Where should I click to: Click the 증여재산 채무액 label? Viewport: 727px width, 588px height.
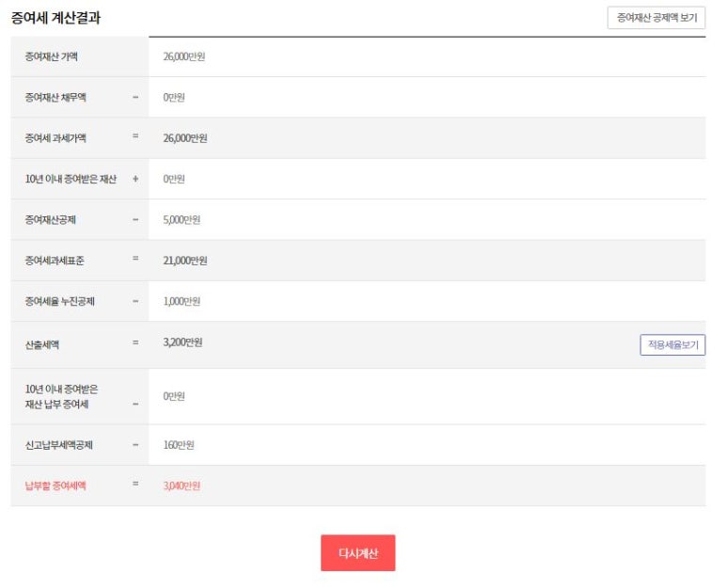(55, 97)
